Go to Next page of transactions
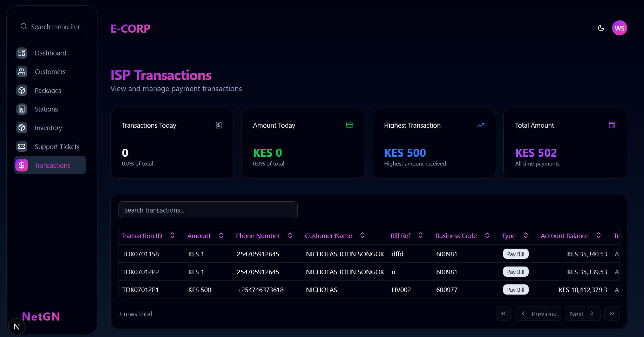Image resolution: width=644 pixels, height=337 pixels. (x=582, y=314)
